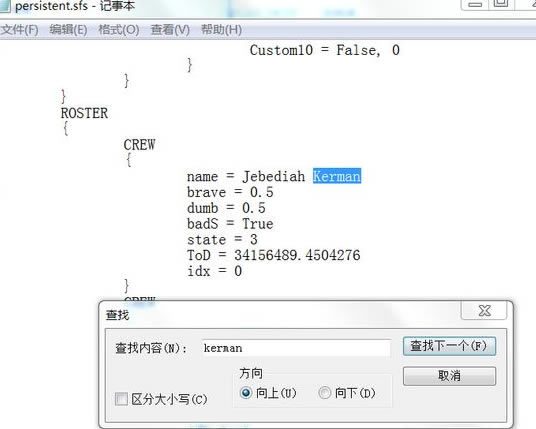Select the 向下(D) radio button
Screen dimensions: 536x429
(x=324, y=393)
